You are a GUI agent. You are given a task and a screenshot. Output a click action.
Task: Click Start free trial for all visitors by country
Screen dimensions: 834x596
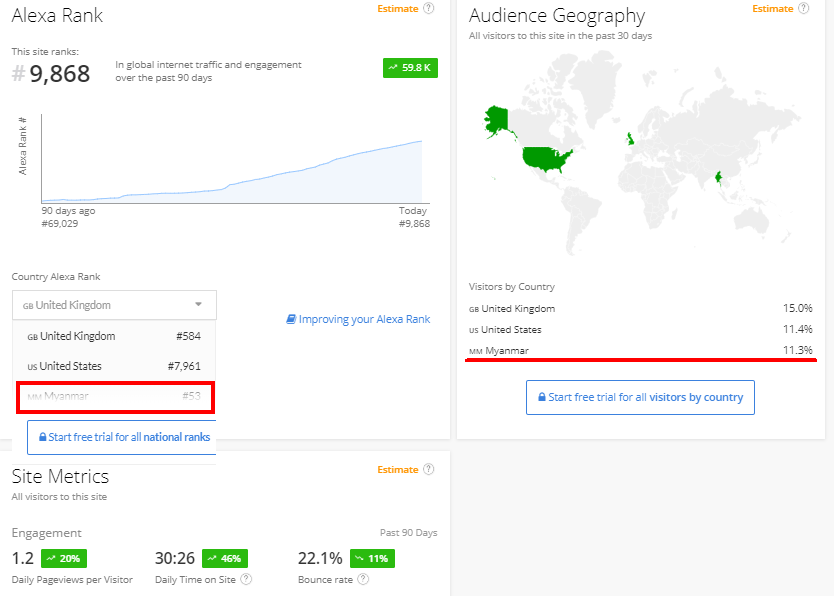(640, 397)
